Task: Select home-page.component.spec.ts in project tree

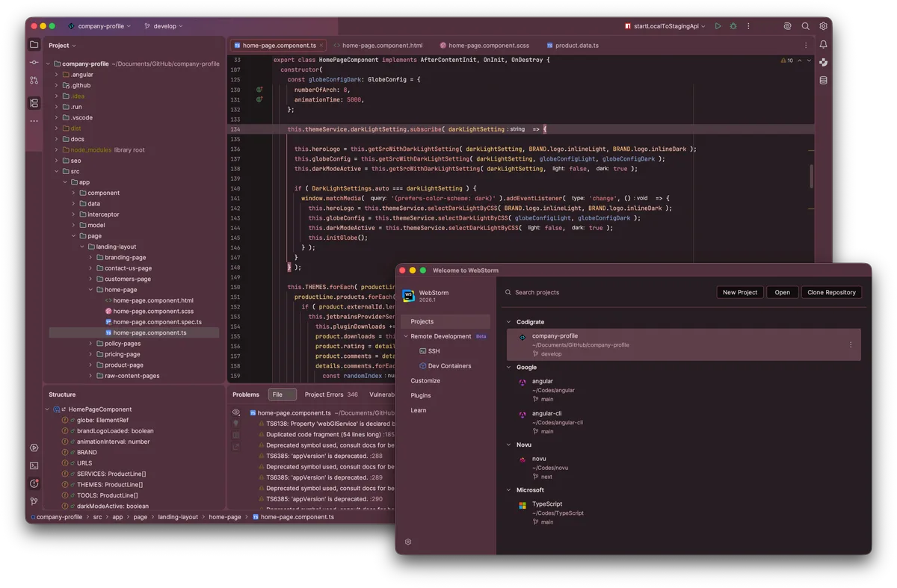Action: [153, 322]
